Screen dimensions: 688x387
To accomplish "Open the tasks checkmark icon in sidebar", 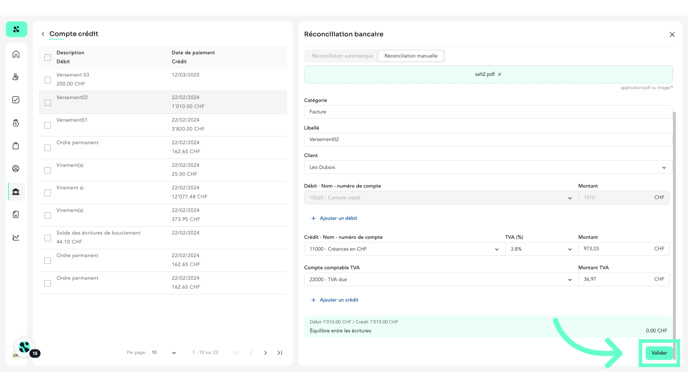I will click(16, 100).
